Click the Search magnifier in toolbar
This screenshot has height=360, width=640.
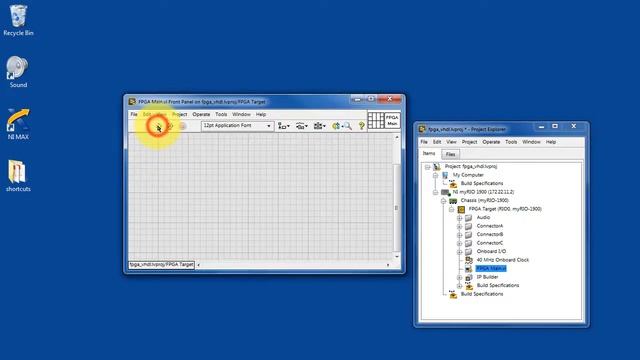(347, 126)
